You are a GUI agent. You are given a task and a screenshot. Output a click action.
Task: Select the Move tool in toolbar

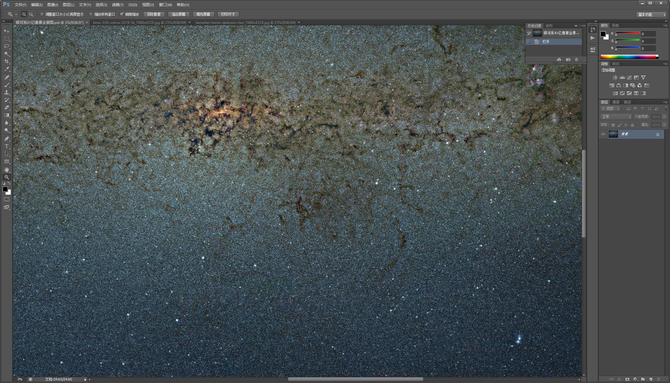point(6,31)
